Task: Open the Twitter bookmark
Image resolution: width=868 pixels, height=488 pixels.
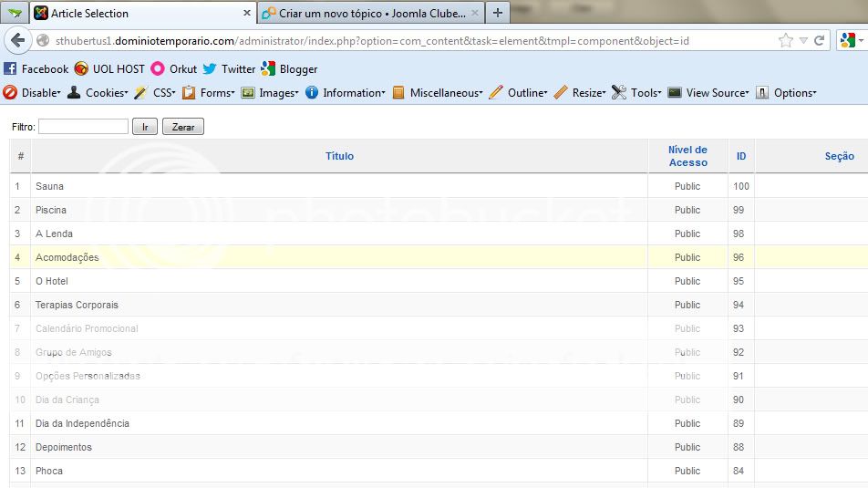Action: click(229, 69)
